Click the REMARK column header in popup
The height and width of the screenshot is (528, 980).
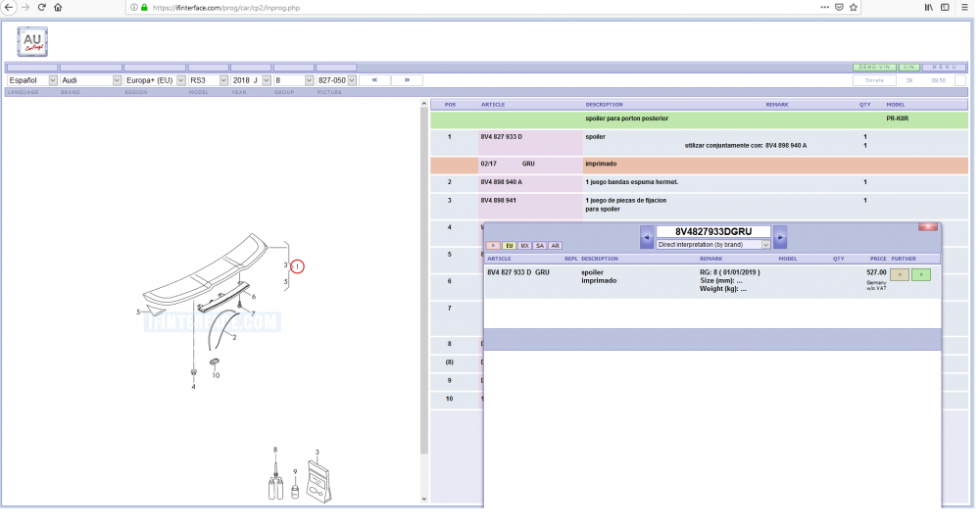(x=710, y=259)
